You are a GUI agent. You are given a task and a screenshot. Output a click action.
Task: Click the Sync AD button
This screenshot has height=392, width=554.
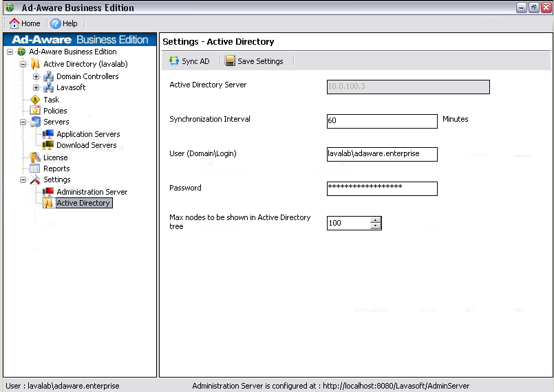189,61
